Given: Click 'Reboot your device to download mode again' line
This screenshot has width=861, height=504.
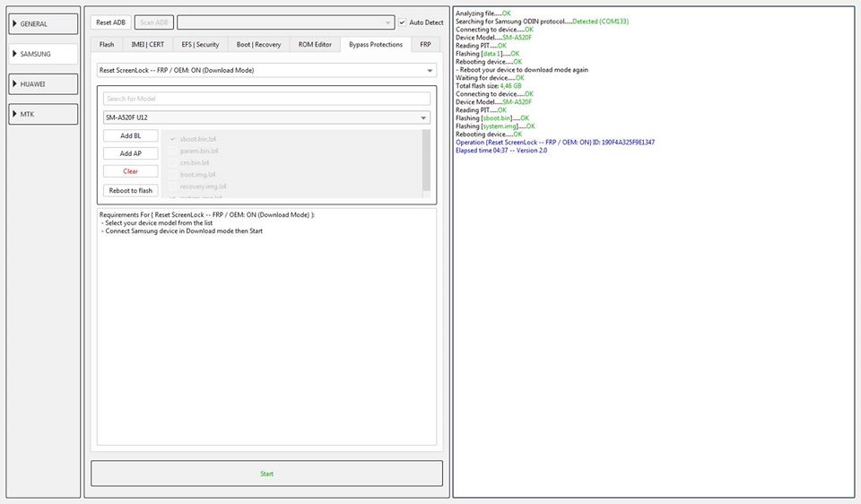Looking at the screenshot, I should pos(522,70).
